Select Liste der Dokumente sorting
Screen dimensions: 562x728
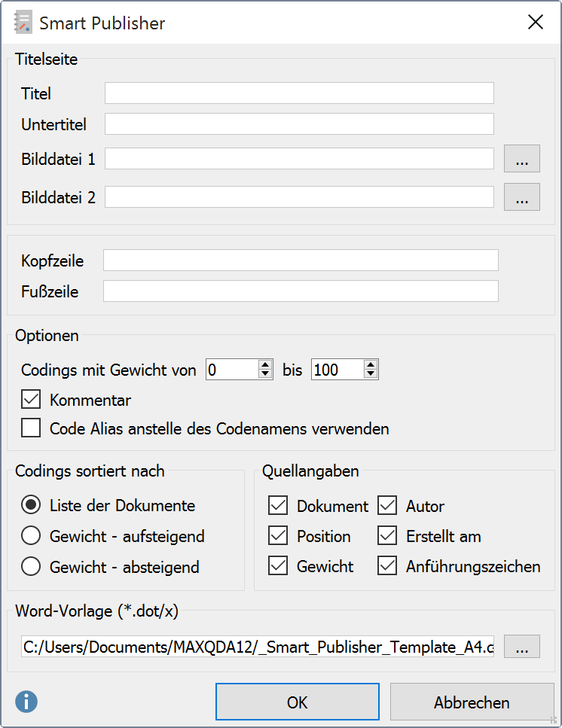pyautogui.click(x=31, y=505)
